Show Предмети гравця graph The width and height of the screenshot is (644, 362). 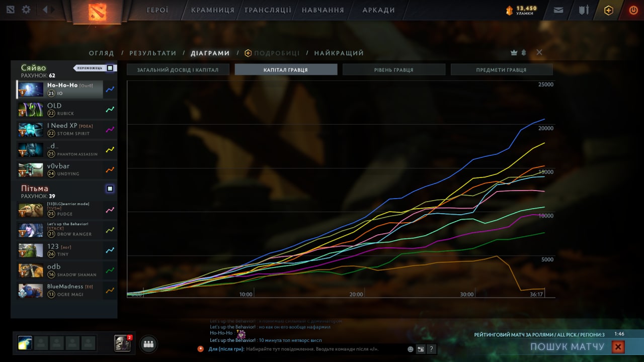click(x=502, y=69)
